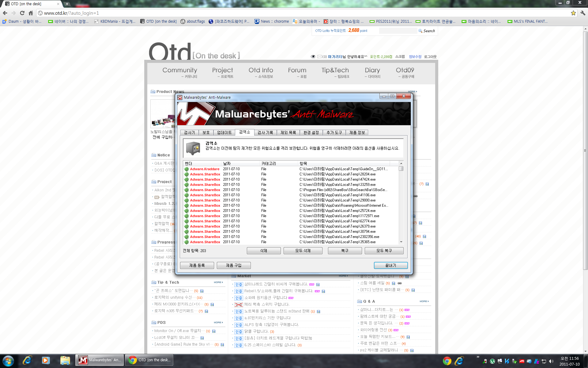Select entry for 1172971.exe file
The height and width of the screenshot is (368, 588).
pos(291,216)
